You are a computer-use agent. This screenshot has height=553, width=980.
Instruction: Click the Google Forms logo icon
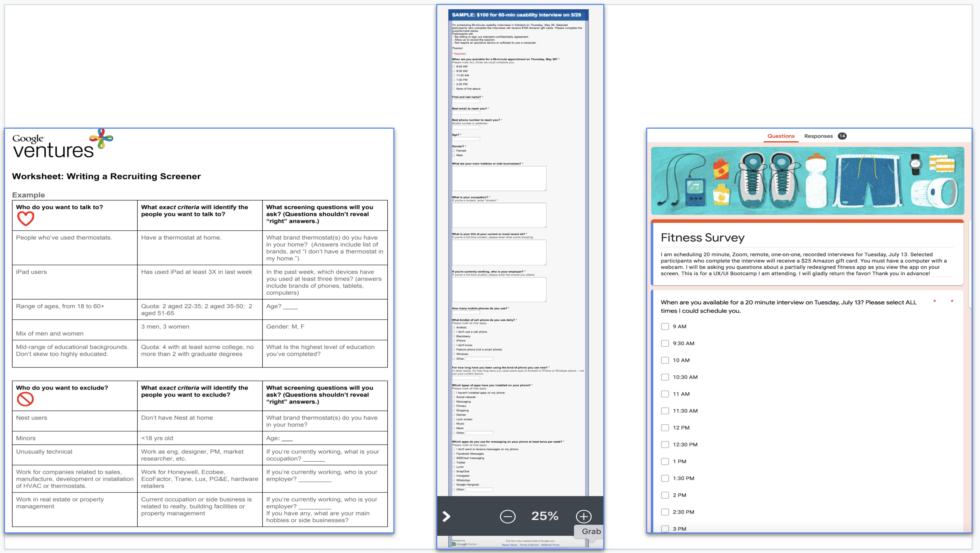[x=454, y=544]
